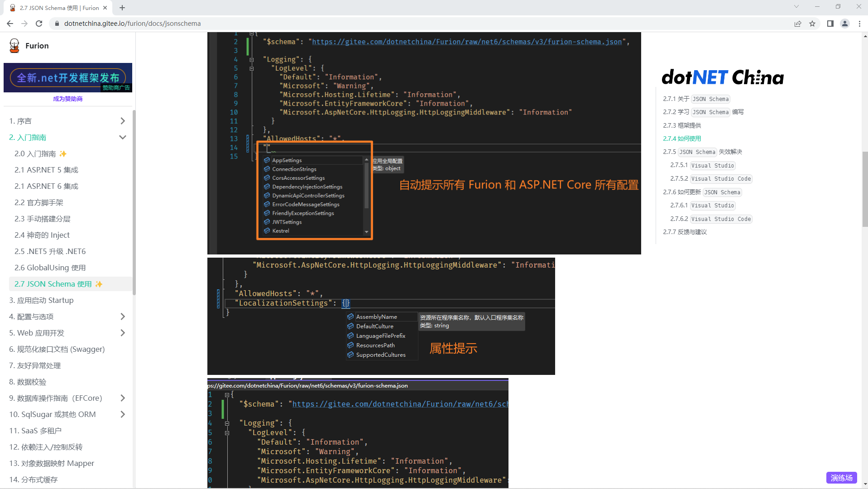The height and width of the screenshot is (489, 868).
Task: Jump to 2.7.6 如何更新 JSON Schema
Action: coord(702,192)
